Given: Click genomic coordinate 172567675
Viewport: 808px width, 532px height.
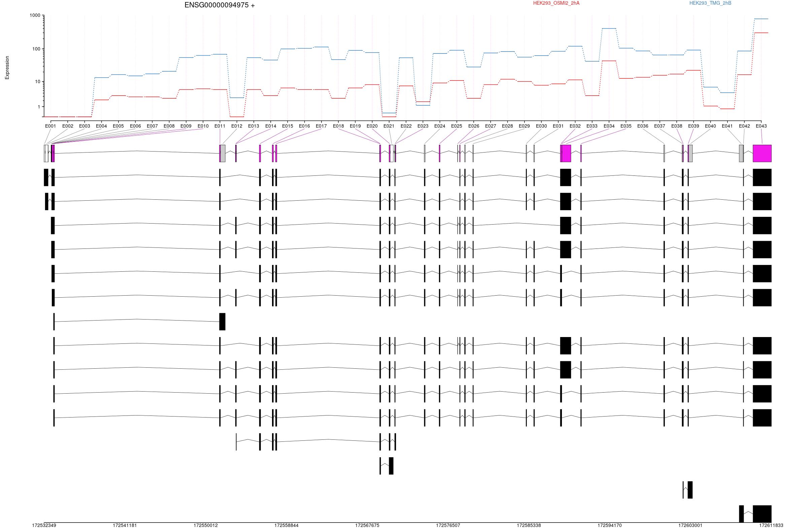Looking at the screenshot, I should coord(367,526).
